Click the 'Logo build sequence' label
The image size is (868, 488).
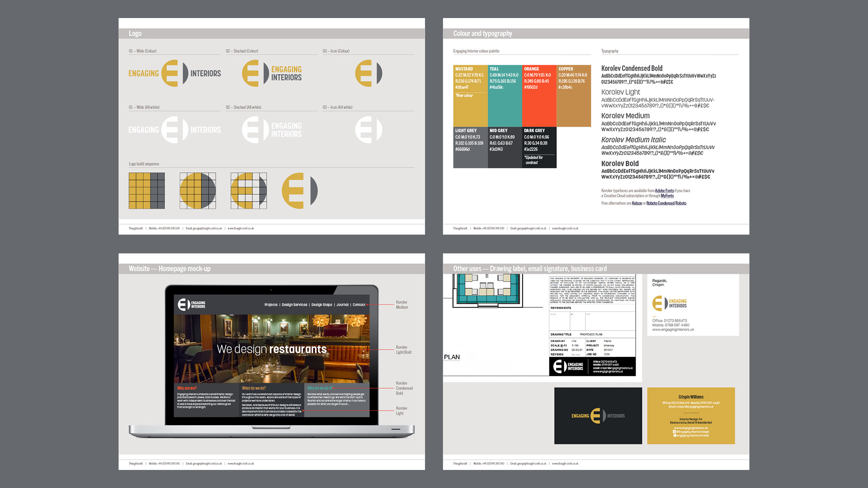coord(144,164)
